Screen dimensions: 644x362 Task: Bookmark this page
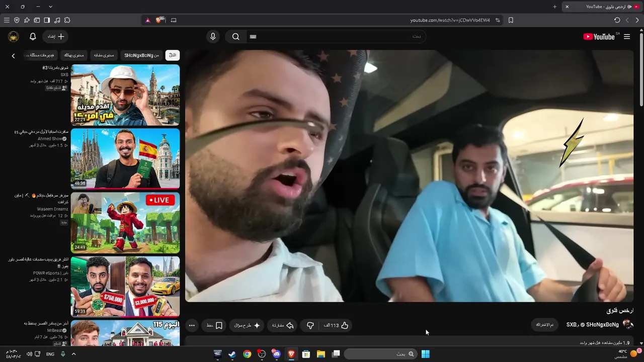tap(511, 20)
